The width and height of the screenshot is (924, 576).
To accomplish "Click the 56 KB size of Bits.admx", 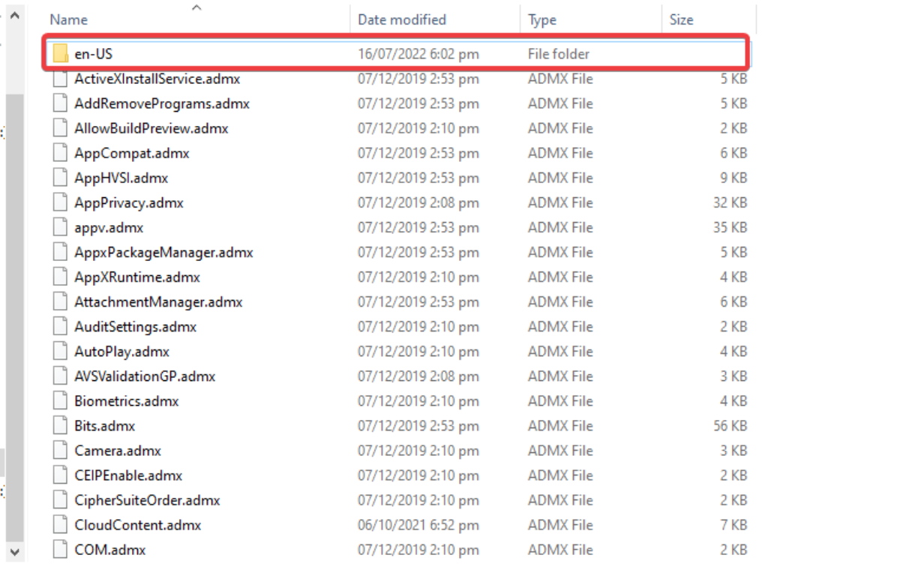I will click(x=730, y=425).
